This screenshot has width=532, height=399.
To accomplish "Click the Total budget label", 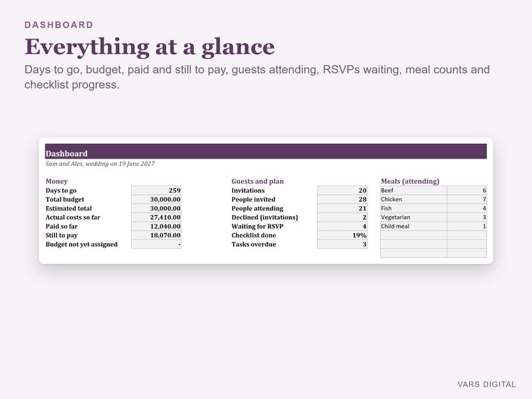I will click(65, 199).
